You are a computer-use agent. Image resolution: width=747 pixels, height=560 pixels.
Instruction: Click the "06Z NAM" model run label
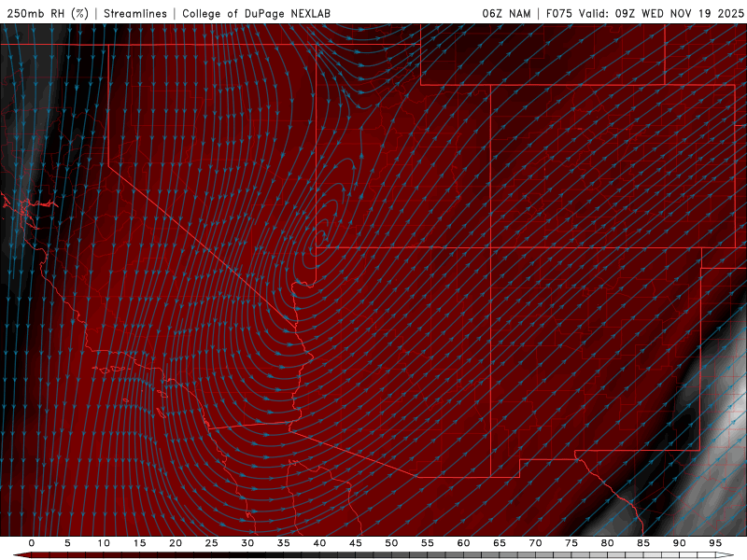click(x=506, y=13)
